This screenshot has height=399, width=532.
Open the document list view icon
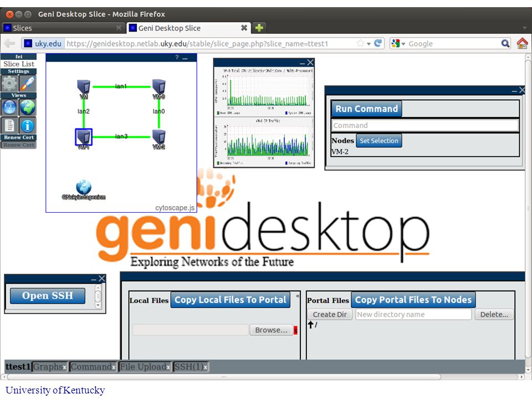pyautogui.click(x=9, y=126)
